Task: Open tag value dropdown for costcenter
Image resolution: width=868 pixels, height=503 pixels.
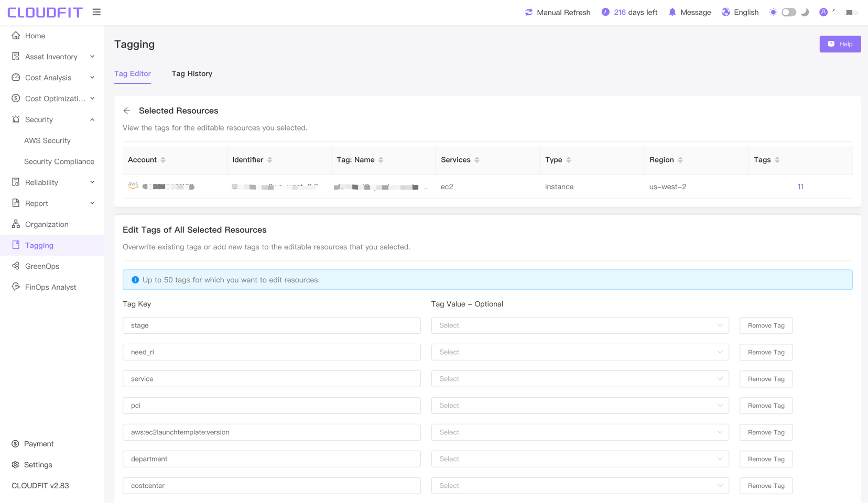Action: click(x=580, y=486)
